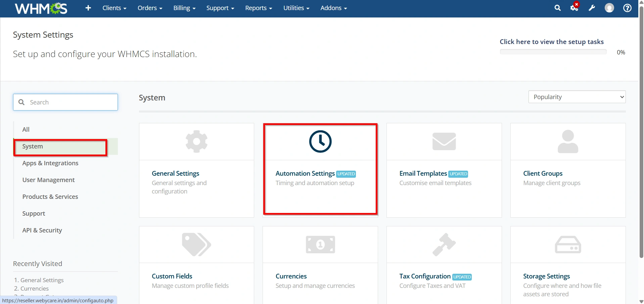644x304 pixels.
Task: Open recently visited Currencies entry
Action: 35,289
